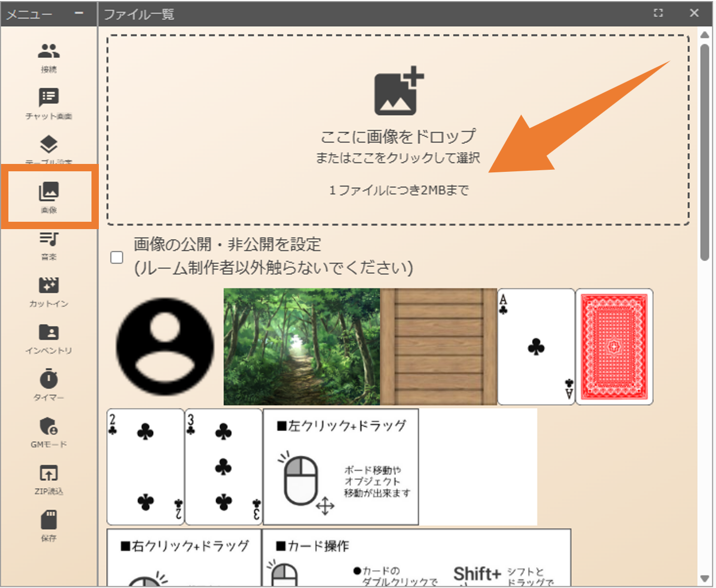Open the 音楽 music icon
716x588 pixels.
pos(48,240)
